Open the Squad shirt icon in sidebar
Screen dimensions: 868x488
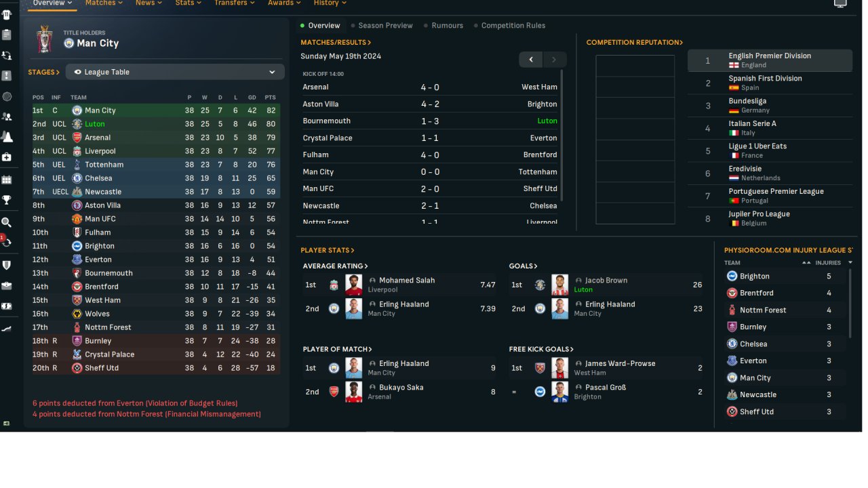tap(7, 14)
